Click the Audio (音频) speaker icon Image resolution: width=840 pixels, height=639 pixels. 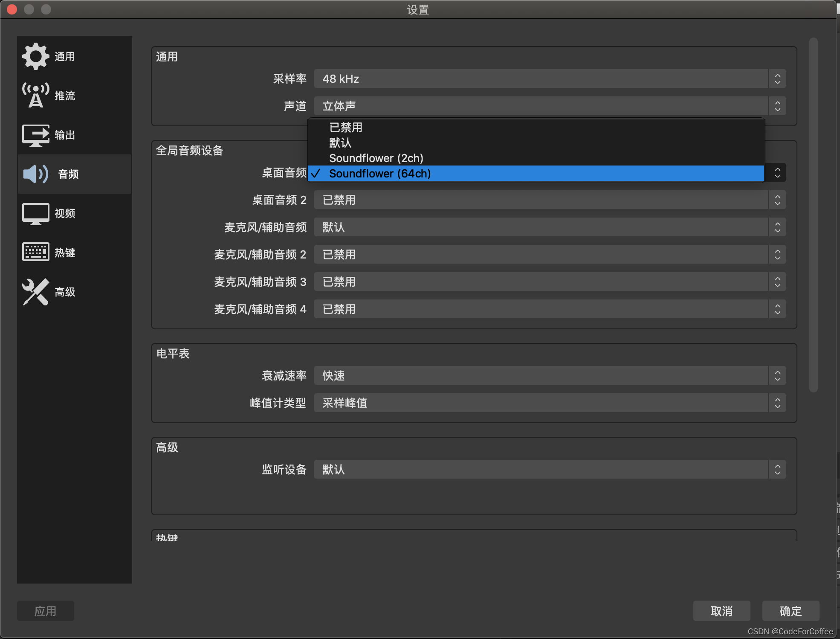pos(35,174)
